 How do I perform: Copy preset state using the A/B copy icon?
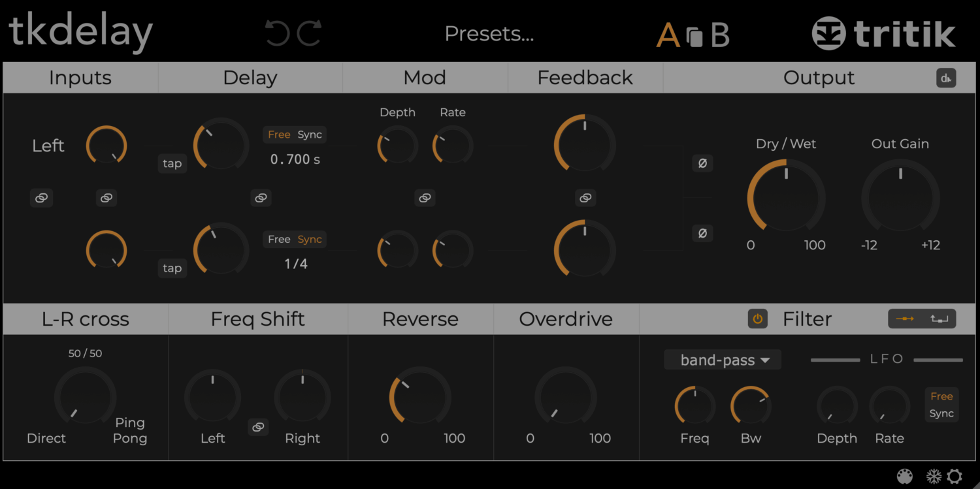coord(694,36)
